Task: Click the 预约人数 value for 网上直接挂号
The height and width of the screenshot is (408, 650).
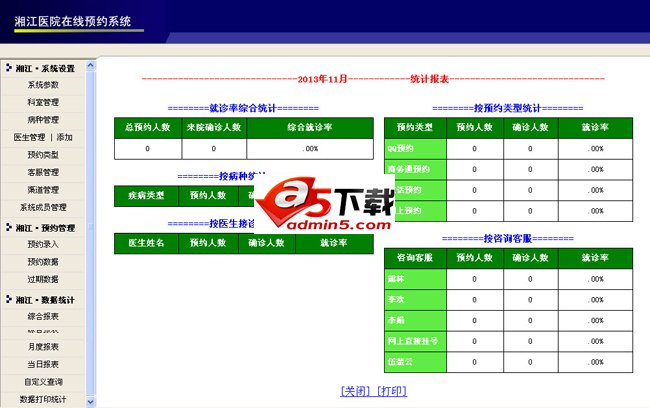Action: pyautogui.click(x=475, y=341)
